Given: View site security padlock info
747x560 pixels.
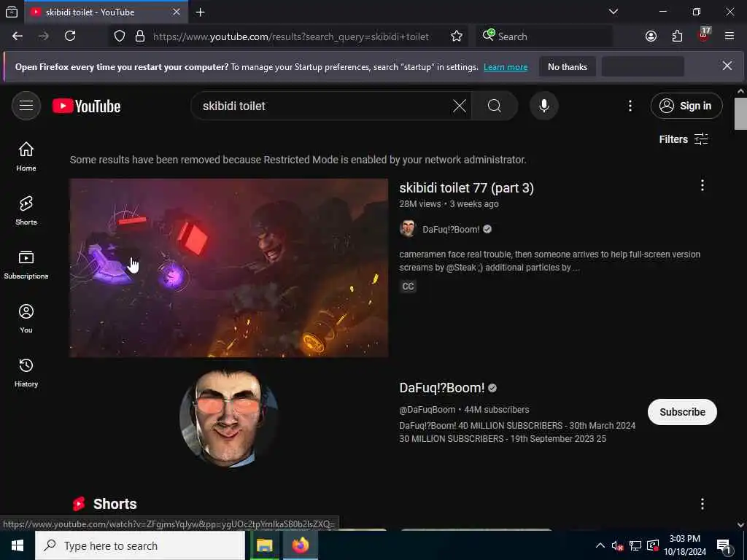Looking at the screenshot, I should pos(139,36).
